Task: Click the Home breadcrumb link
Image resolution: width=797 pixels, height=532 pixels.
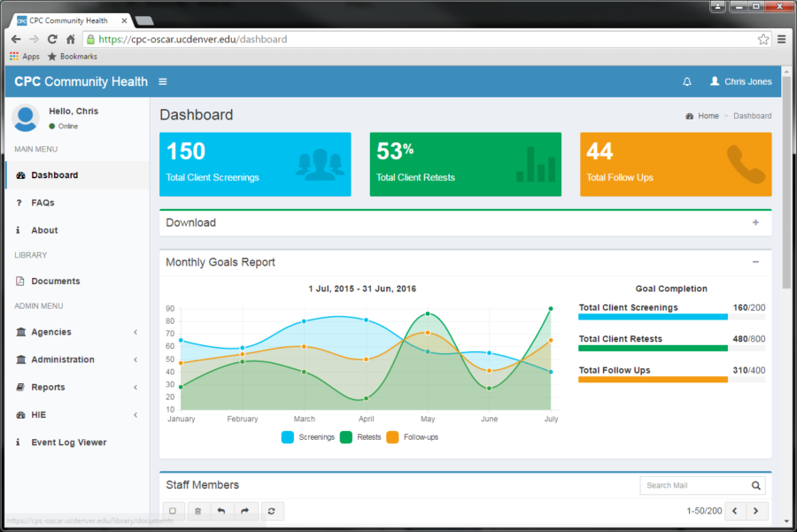Action: pyautogui.click(x=708, y=116)
